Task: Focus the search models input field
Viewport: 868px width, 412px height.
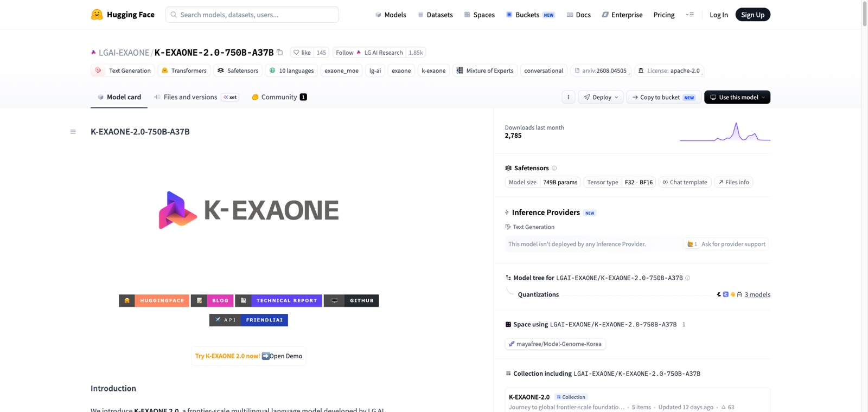Action: (x=252, y=15)
